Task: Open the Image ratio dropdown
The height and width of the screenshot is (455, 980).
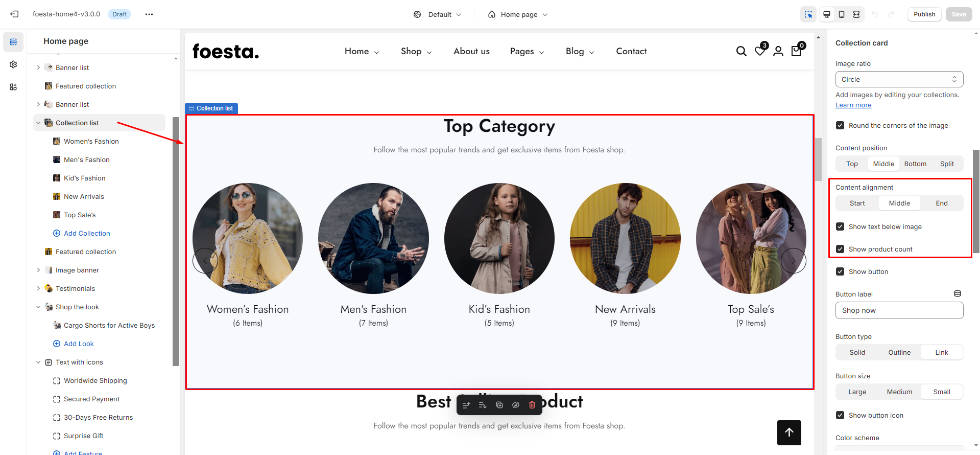Action: (899, 79)
